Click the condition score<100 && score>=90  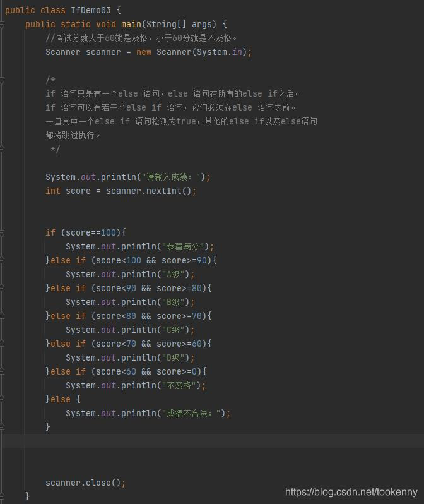[x=151, y=260]
